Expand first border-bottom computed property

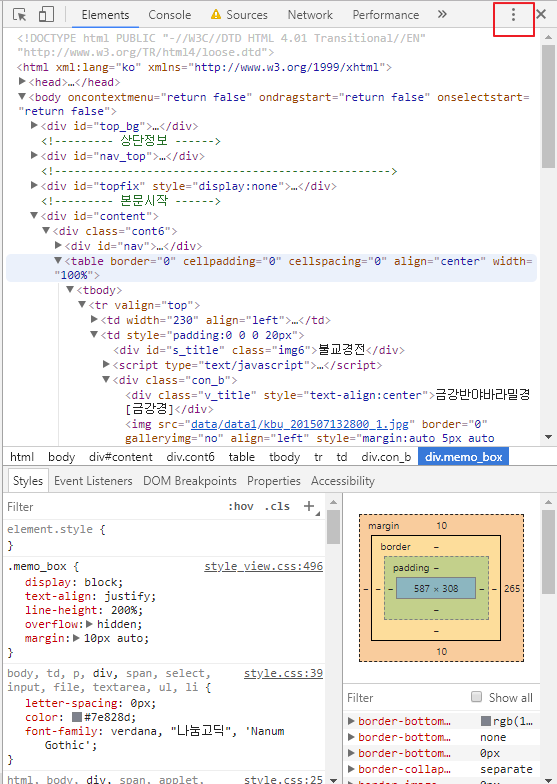point(351,720)
